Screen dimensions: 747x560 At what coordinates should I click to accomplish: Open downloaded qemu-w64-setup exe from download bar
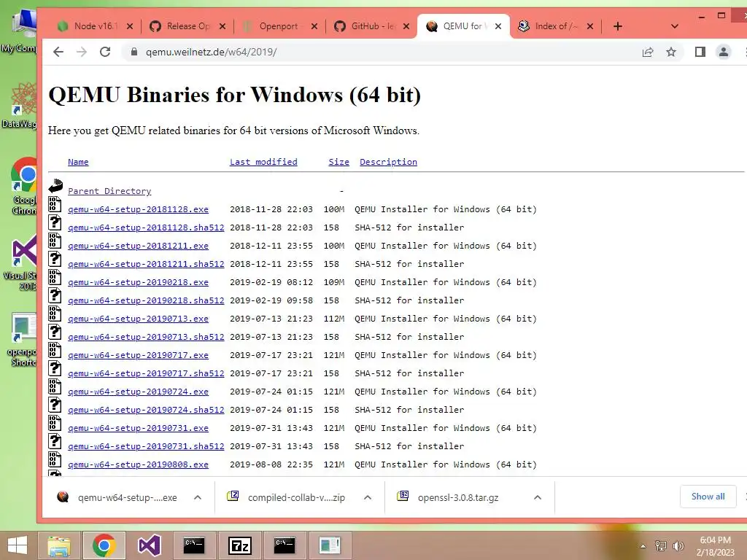pyautogui.click(x=117, y=497)
